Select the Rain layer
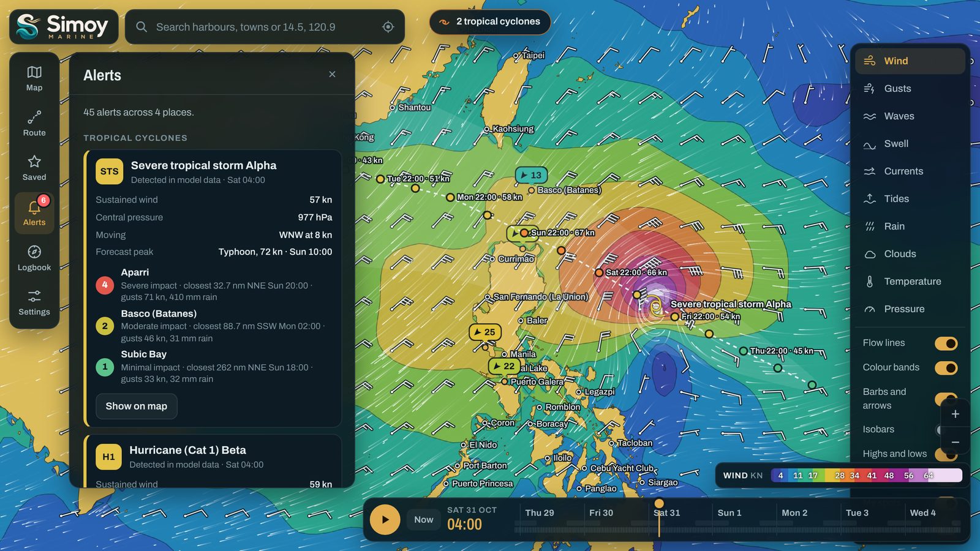The height and width of the screenshot is (551, 980). click(x=910, y=226)
